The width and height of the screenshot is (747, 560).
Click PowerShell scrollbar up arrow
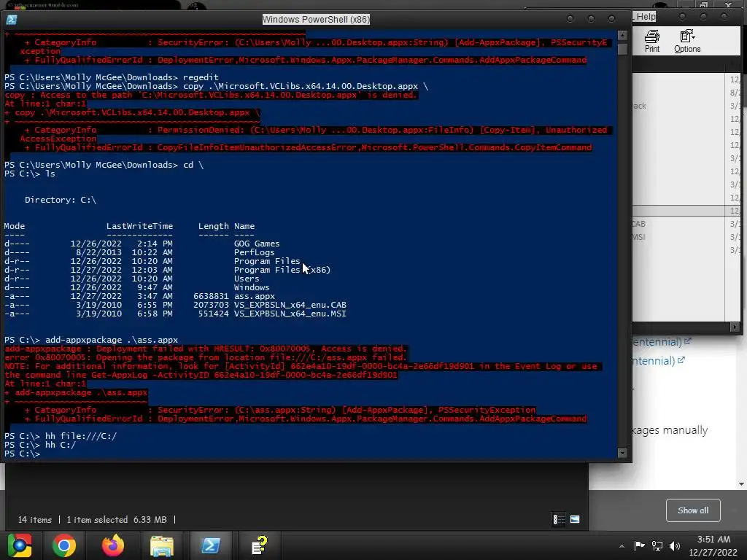tap(622, 35)
